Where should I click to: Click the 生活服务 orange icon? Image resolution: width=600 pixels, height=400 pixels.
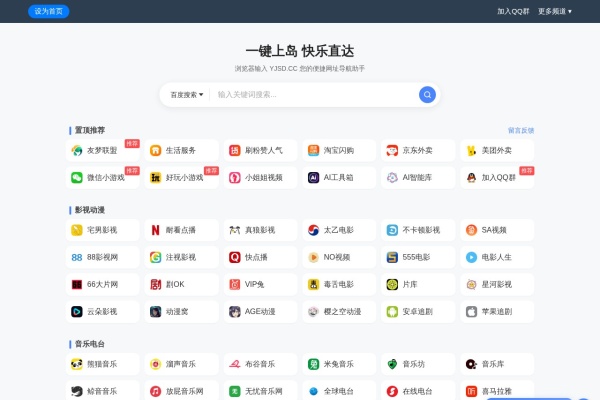155,150
